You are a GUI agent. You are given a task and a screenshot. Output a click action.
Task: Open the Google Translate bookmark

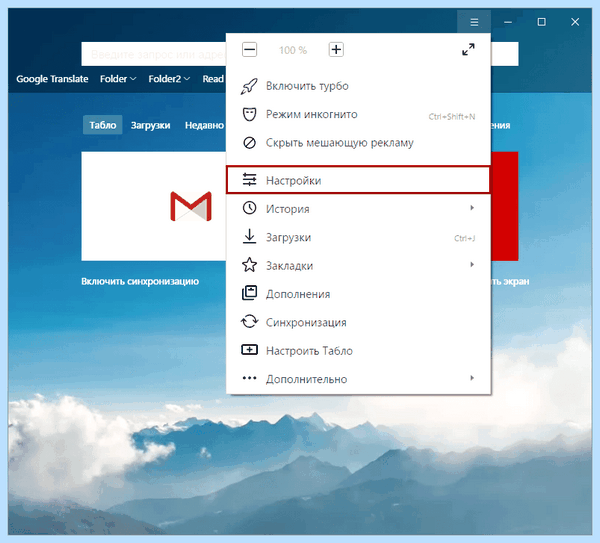[x=52, y=79]
